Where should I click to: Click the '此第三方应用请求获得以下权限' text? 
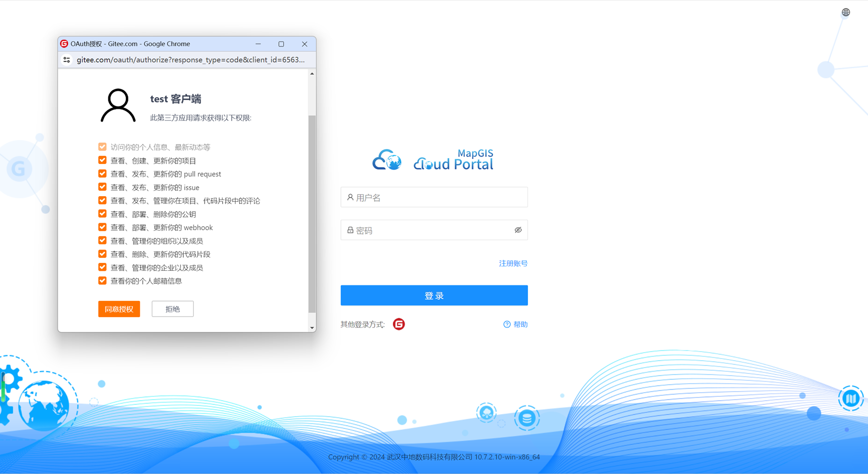[x=201, y=118]
